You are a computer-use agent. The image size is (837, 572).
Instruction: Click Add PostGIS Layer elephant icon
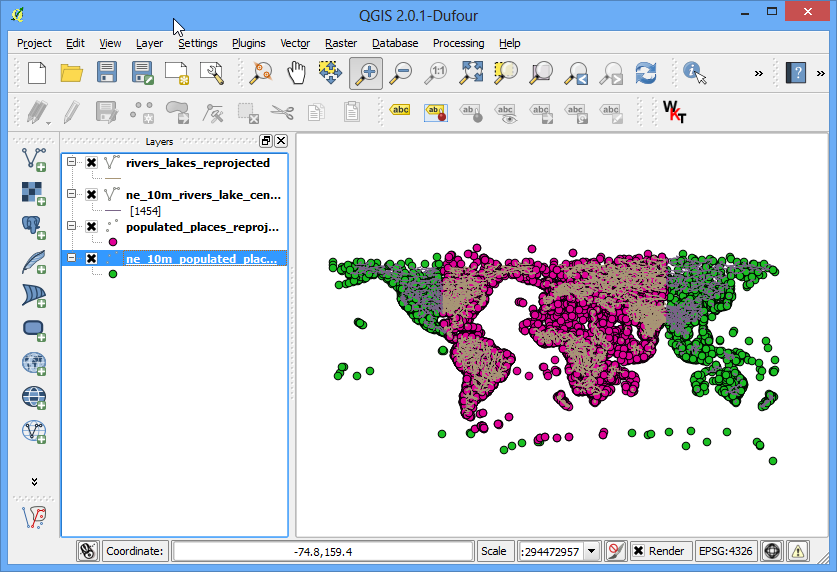(x=34, y=227)
